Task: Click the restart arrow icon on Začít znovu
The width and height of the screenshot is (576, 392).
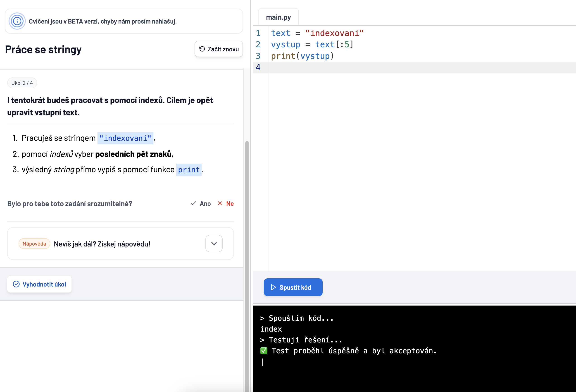Action: (202, 49)
